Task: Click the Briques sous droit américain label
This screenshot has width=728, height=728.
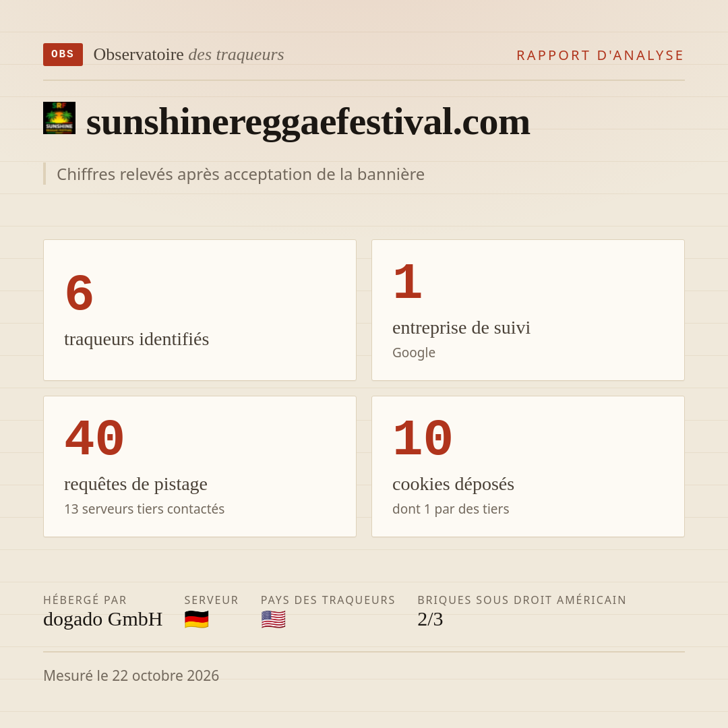Action: point(522,600)
